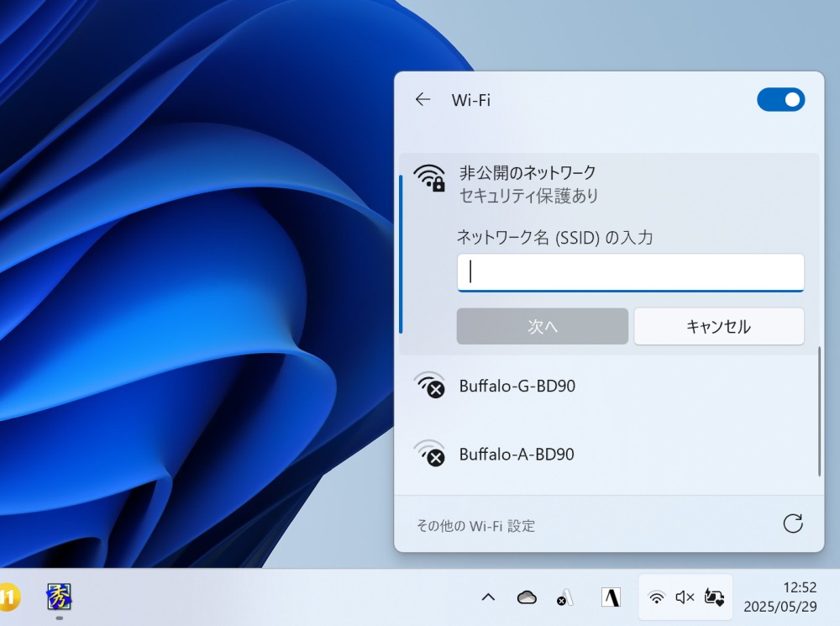Turn off the Wi-Fi toggle switch
This screenshot has height=626, width=840.
click(x=780, y=100)
